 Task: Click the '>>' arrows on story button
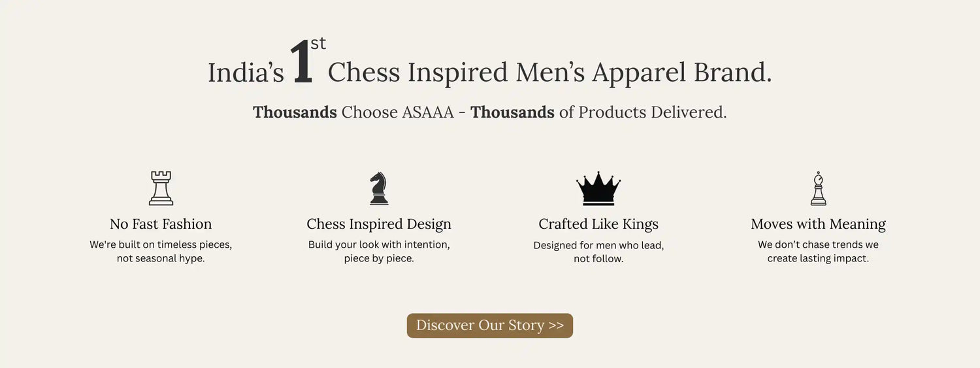pyautogui.click(x=556, y=326)
